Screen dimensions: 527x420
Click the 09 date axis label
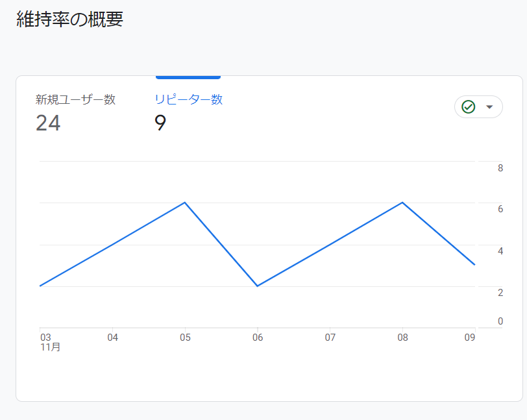click(470, 338)
